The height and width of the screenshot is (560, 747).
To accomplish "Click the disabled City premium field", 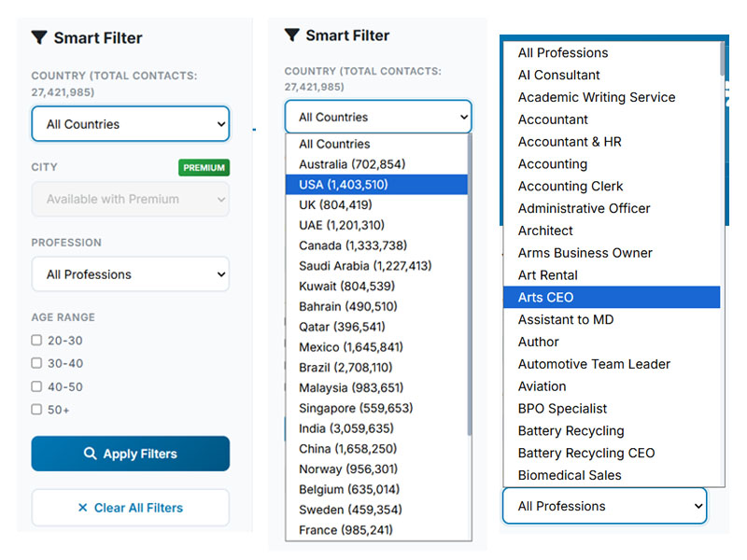I will coord(130,199).
